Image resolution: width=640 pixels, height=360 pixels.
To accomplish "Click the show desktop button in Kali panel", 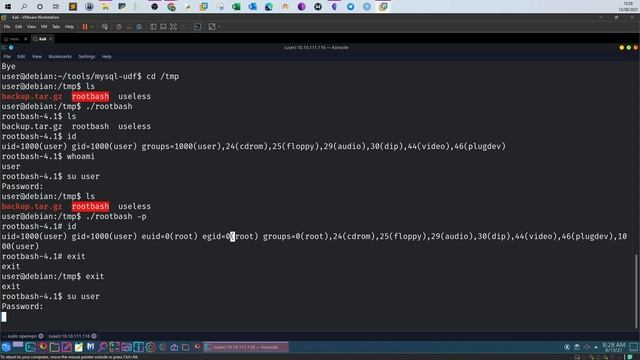I will [x=633, y=347].
